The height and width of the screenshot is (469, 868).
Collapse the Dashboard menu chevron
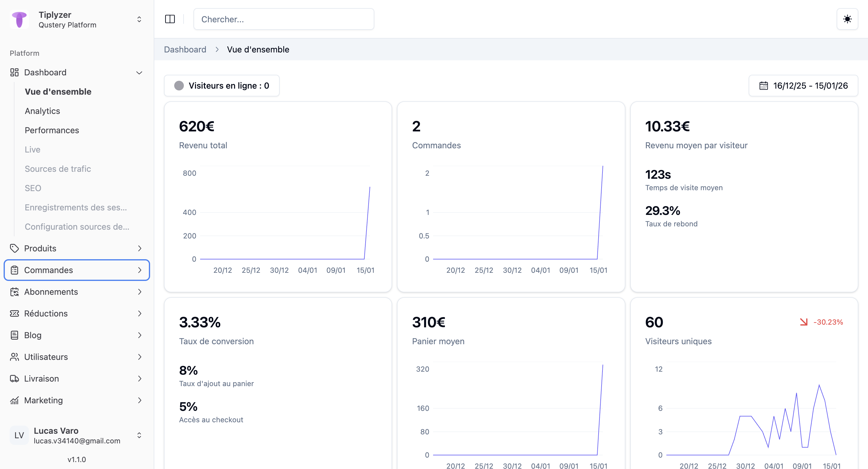pos(139,72)
